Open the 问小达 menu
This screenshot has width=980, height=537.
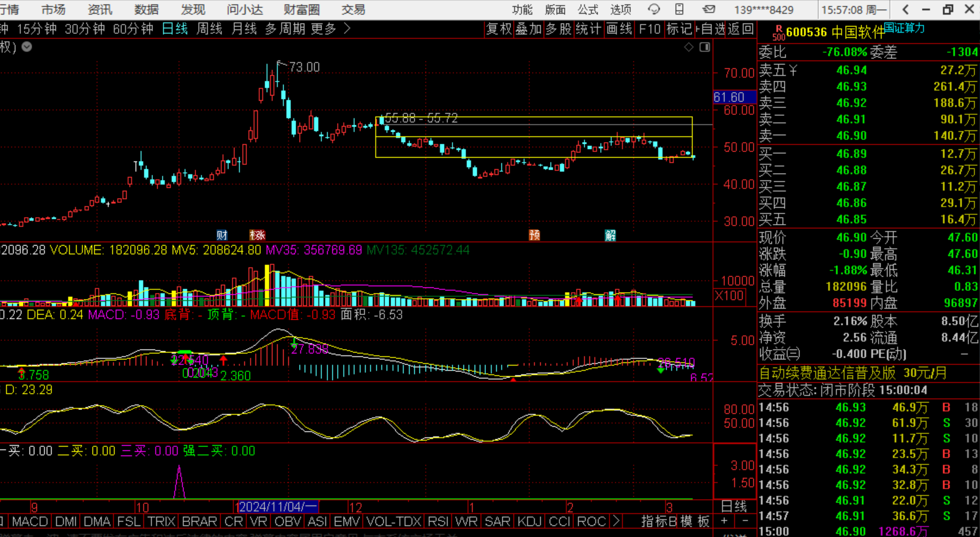(x=244, y=9)
